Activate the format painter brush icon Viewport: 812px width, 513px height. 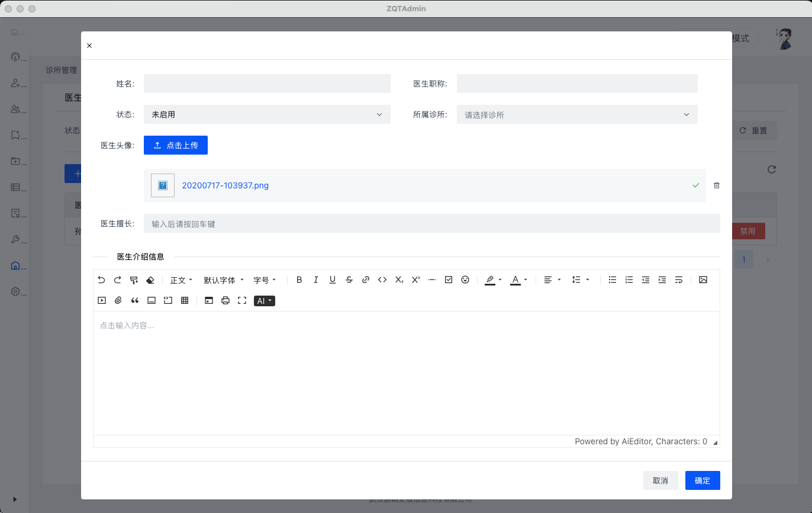pos(134,280)
